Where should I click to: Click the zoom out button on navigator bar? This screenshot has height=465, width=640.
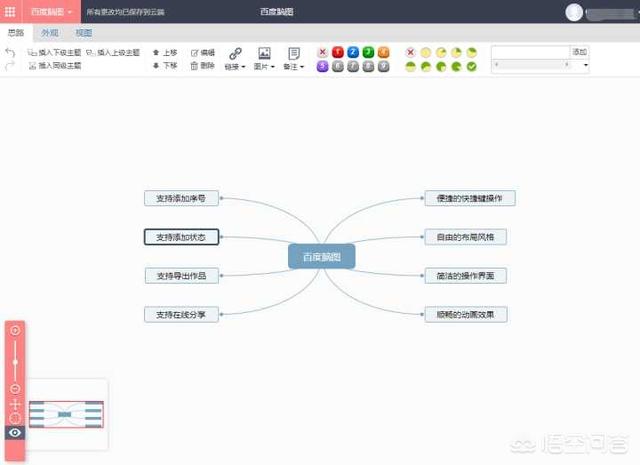tap(15, 389)
